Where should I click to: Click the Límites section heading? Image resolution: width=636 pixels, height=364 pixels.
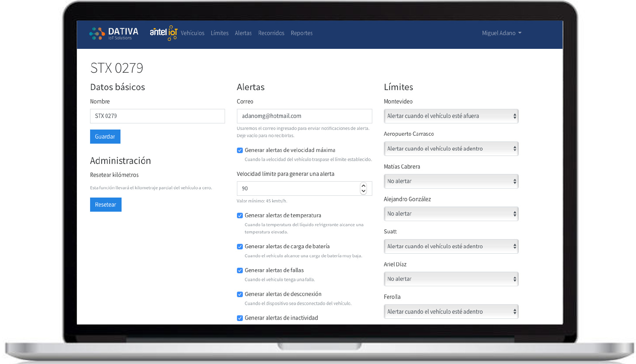pos(398,87)
